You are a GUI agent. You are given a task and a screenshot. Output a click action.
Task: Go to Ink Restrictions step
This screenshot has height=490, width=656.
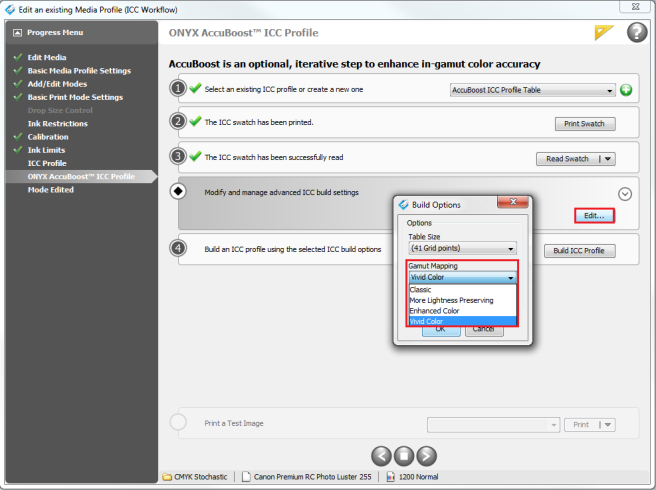click(58, 123)
